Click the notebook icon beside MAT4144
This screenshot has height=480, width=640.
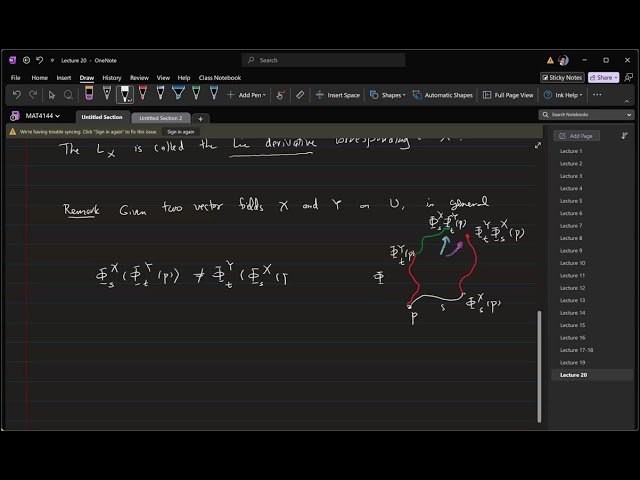click(x=15, y=116)
